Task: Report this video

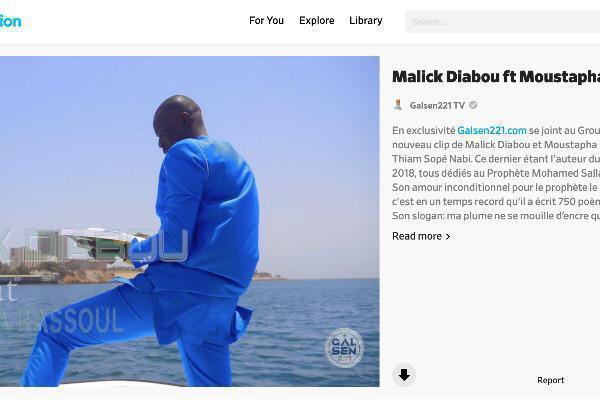Action: click(550, 380)
